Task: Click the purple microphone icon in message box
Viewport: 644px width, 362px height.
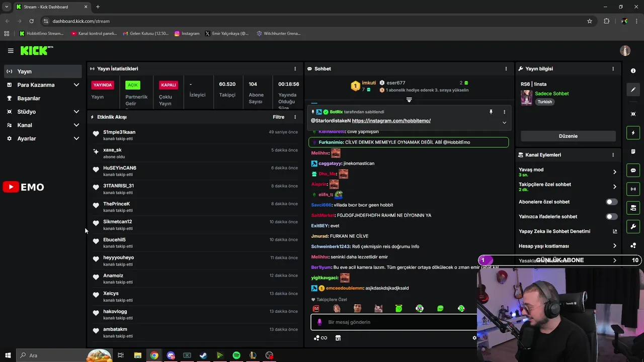Action: click(319, 322)
